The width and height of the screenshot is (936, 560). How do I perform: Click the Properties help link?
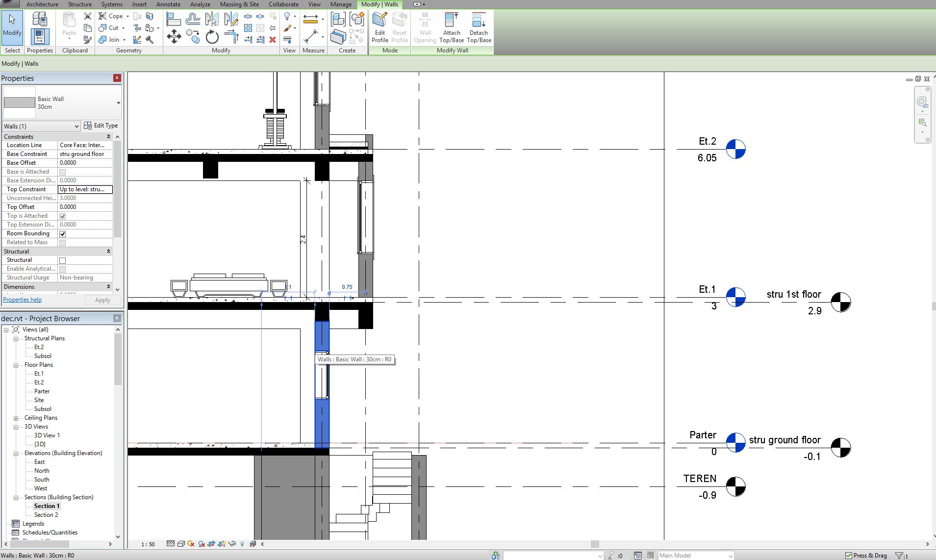tap(23, 300)
